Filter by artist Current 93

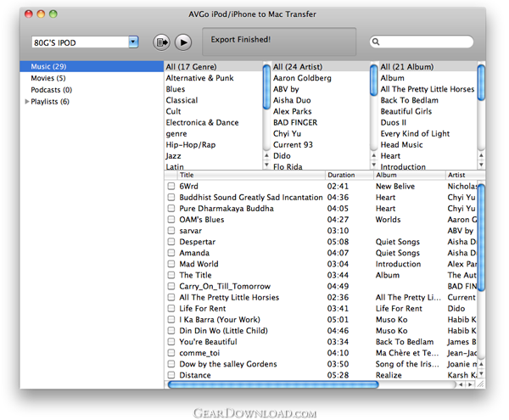(x=293, y=145)
